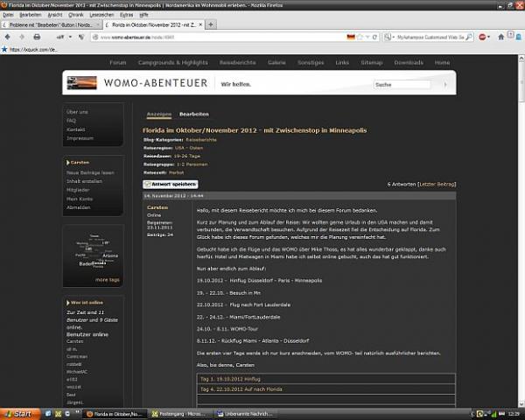Click the first quick launch icon beside Start
Image resolution: width=525 pixels, height=420 pixels.
coord(48,414)
